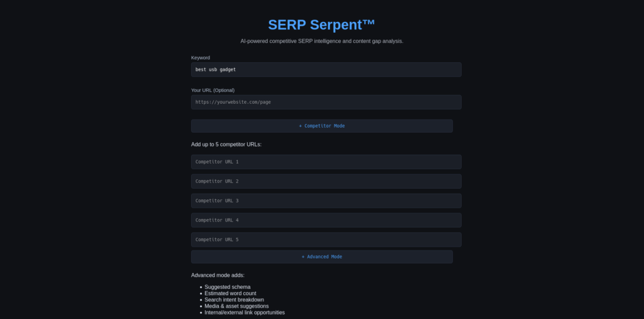Click the Keyword input field

[x=326, y=69]
